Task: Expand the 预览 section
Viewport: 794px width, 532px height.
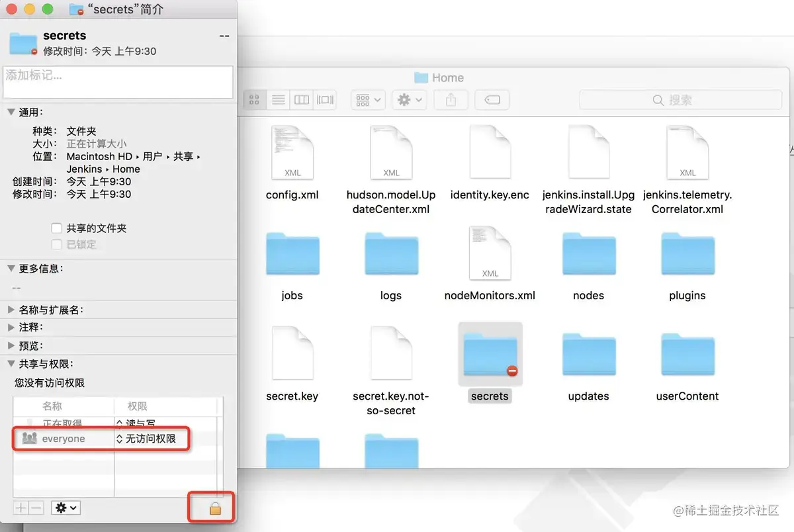Action: (11, 345)
